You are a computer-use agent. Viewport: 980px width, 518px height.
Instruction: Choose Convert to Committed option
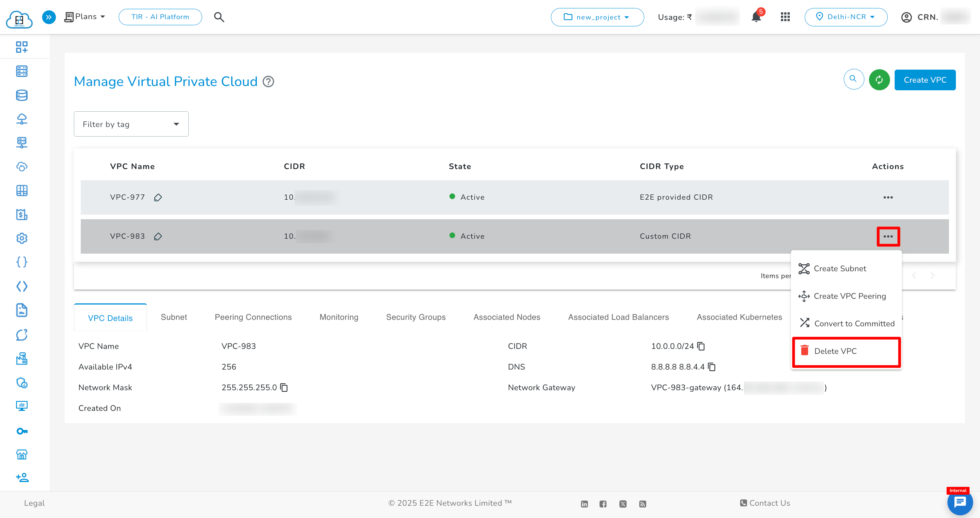coord(854,323)
